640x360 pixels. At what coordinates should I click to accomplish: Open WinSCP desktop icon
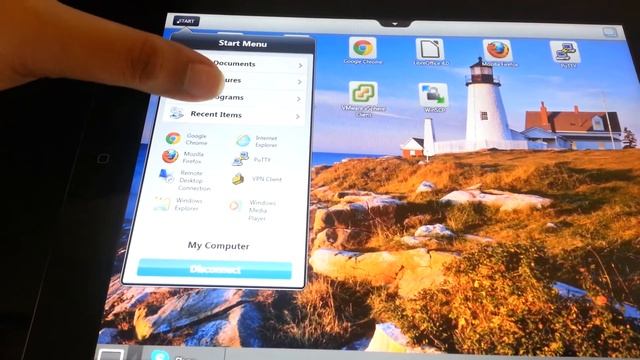433,98
